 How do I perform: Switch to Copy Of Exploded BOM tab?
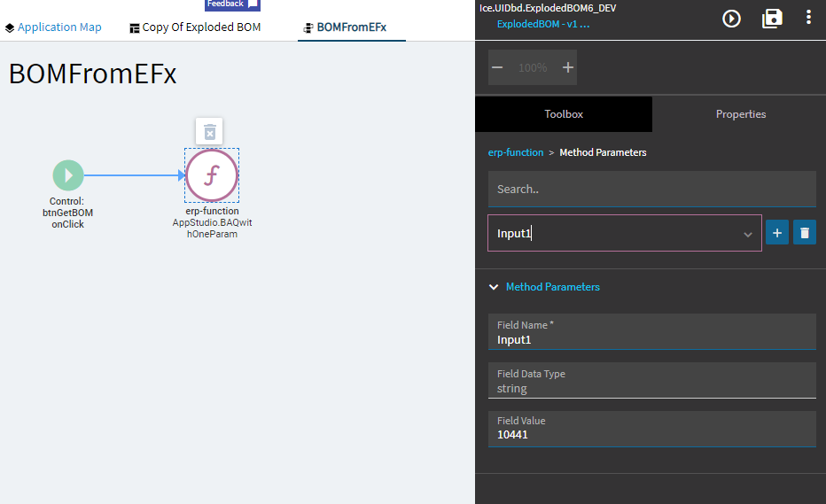tap(195, 27)
